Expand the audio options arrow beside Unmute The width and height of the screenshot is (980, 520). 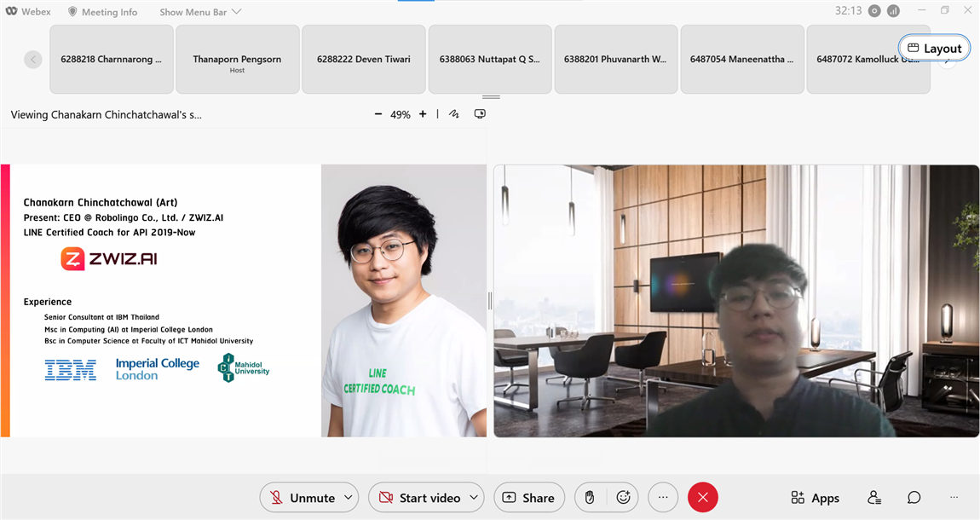pyautogui.click(x=348, y=498)
